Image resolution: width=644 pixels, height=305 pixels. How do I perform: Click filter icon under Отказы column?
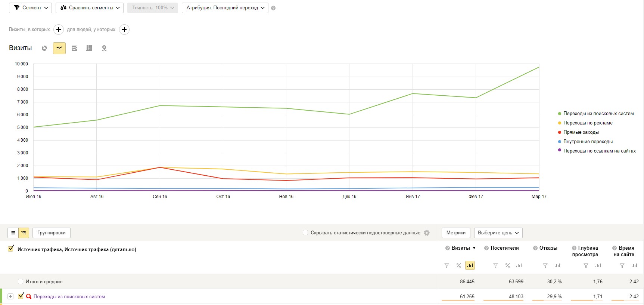point(545,266)
